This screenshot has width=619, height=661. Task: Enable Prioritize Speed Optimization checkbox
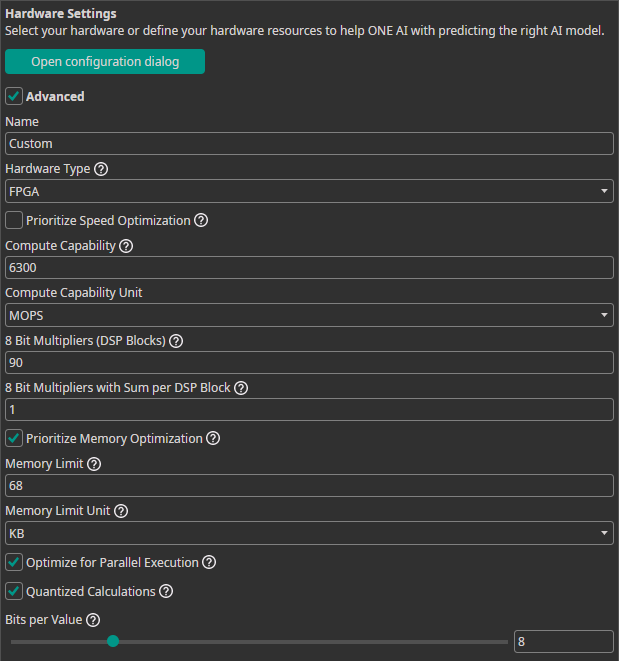click(x=14, y=220)
